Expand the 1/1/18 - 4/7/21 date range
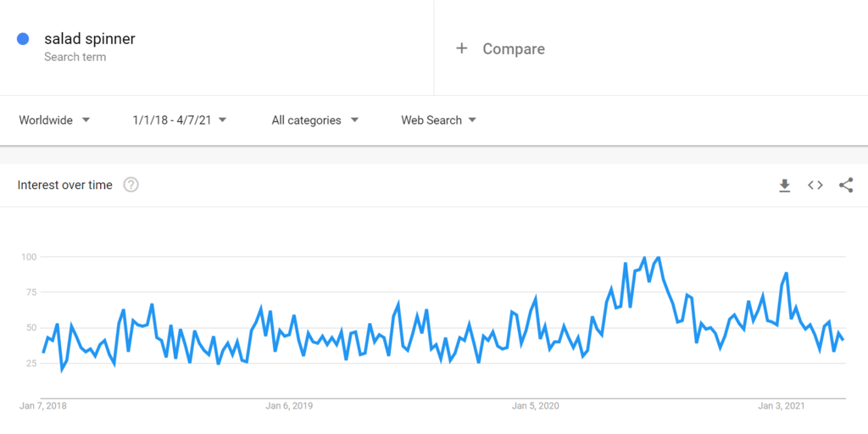 pyautogui.click(x=180, y=120)
